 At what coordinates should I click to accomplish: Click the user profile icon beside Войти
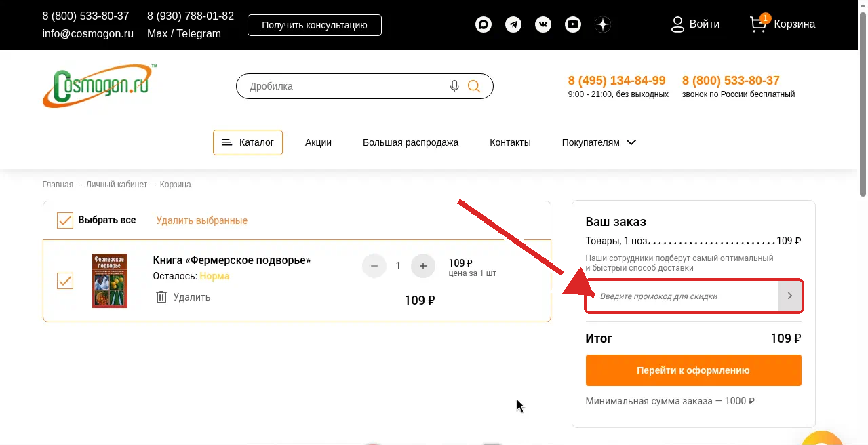coord(677,24)
